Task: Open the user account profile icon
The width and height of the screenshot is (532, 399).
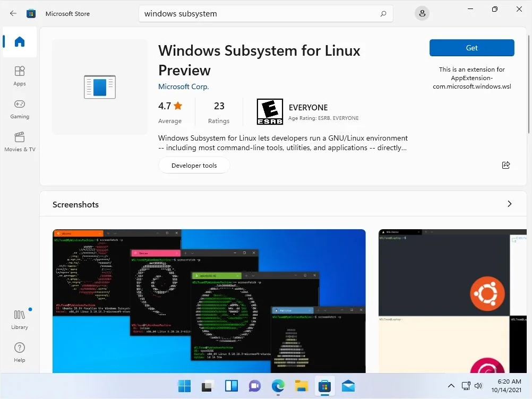Action: click(422, 14)
